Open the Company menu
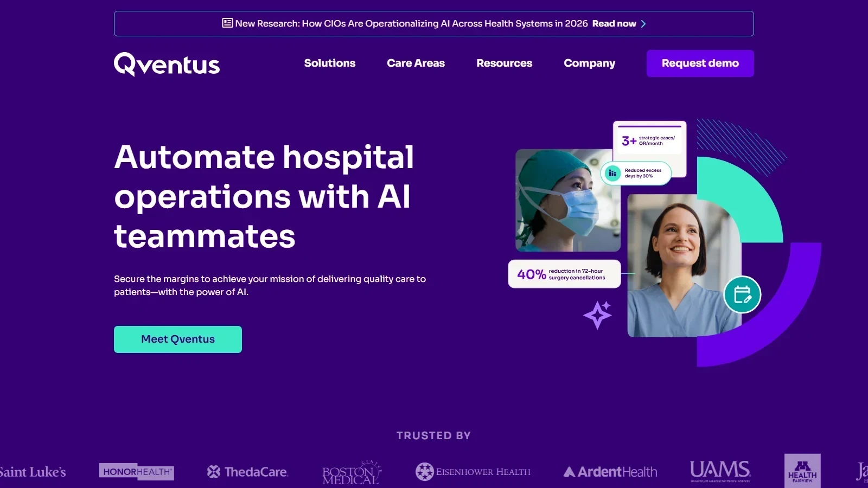Image resolution: width=868 pixels, height=488 pixels. [589, 63]
